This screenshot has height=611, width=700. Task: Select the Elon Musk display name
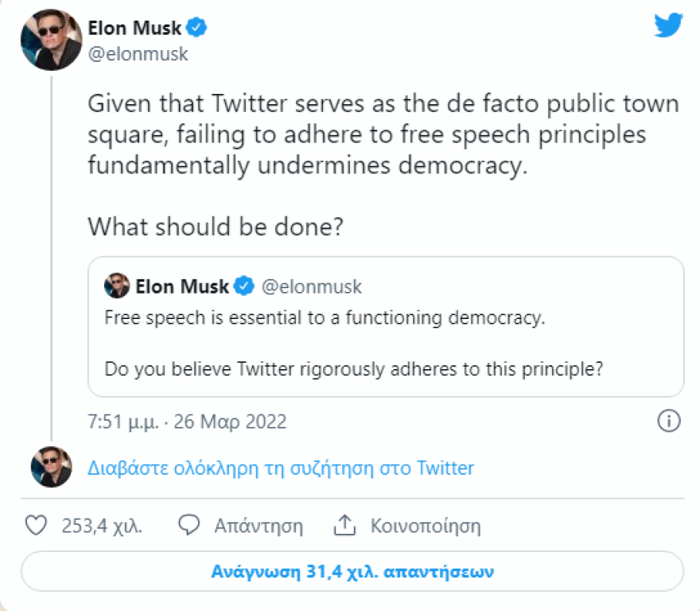(x=135, y=26)
